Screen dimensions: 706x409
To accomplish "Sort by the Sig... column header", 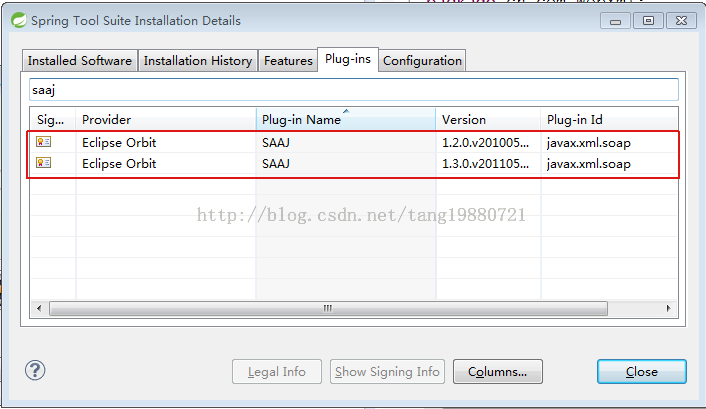I will click(x=53, y=119).
